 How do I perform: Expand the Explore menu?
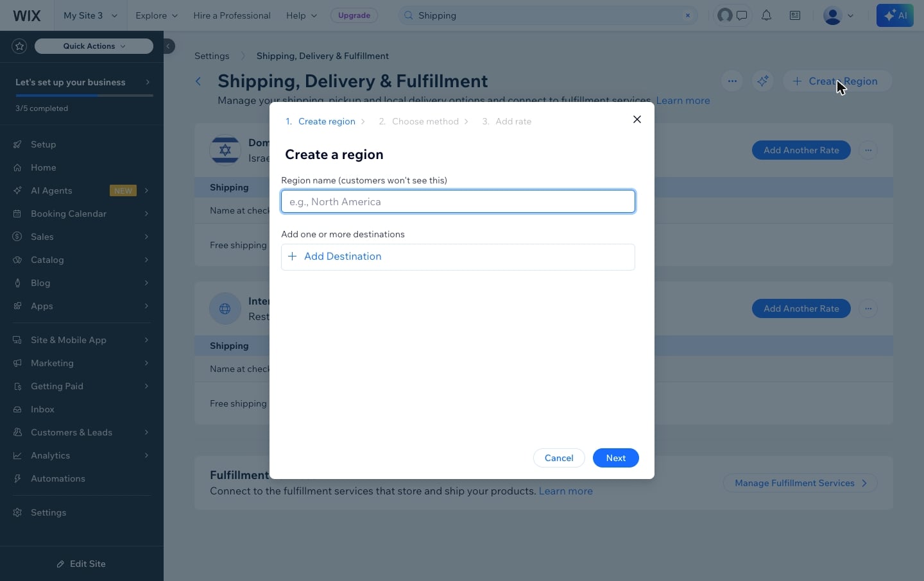click(157, 15)
